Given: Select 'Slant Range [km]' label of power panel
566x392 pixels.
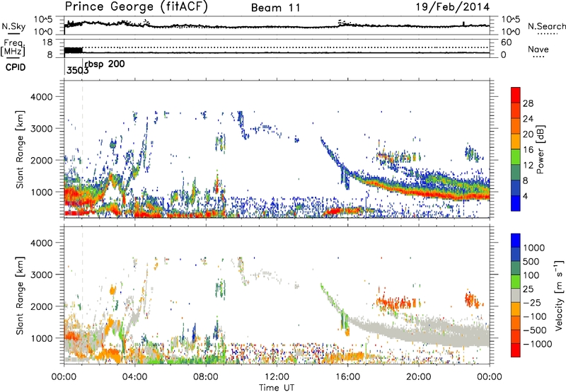Looking at the screenshot, I should tap(20, 149).
